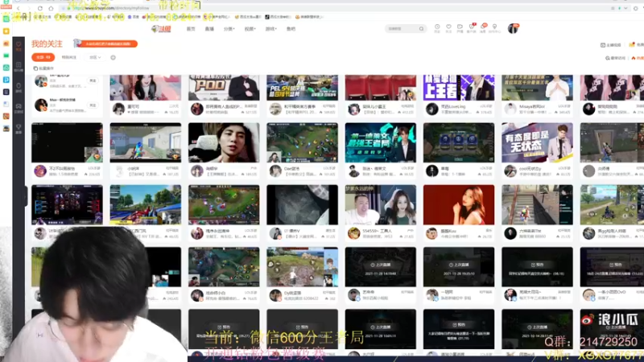
Task: Click the fourth icon in dark sidebar
Action: (19, 108)
